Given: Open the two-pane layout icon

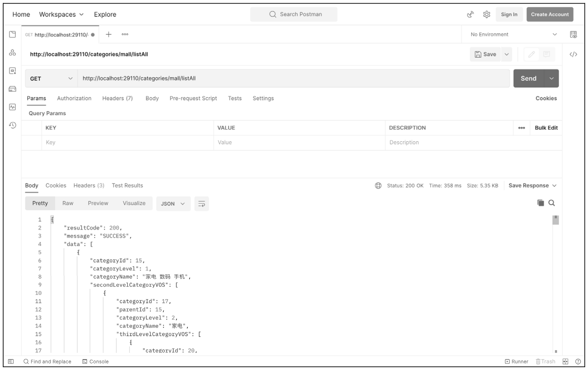Looking at the screenshot, I should click(565, 362).
